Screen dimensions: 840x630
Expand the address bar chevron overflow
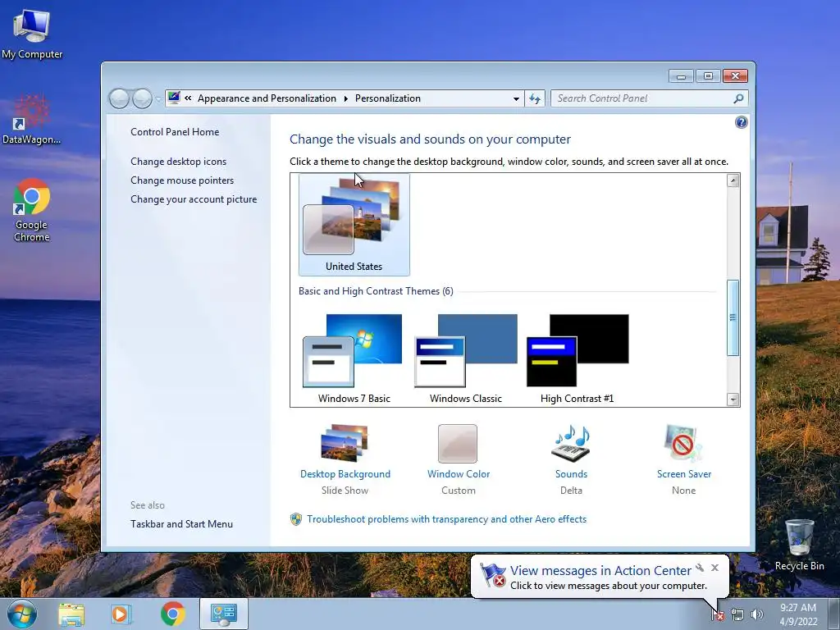tap(188, 98)
